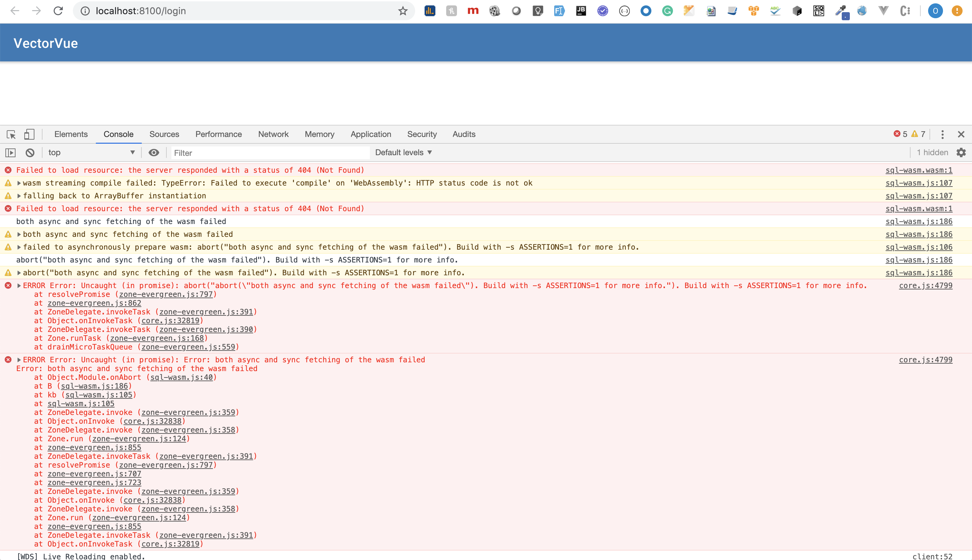Open the zone-evergreen.js:862 stack link
Image resolution: width=972 pixels, height=560 pixels.
click(94, 303)
